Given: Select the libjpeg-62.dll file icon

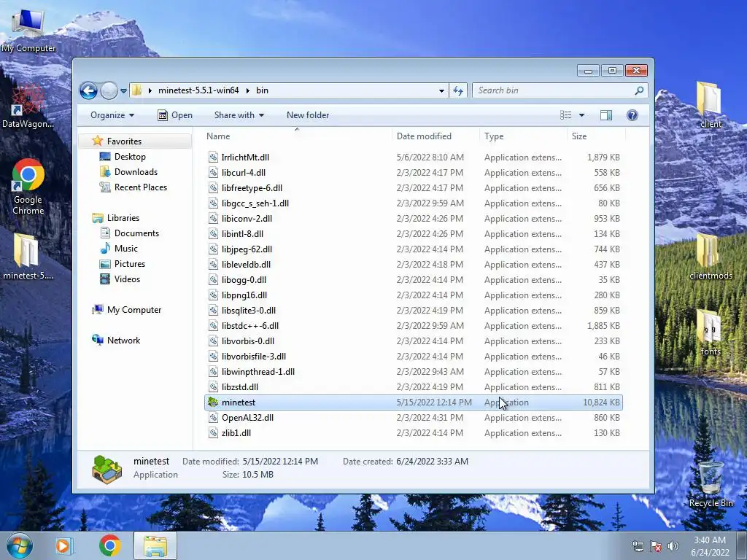Looking at the screenshot, I should (x=214, y=249).
